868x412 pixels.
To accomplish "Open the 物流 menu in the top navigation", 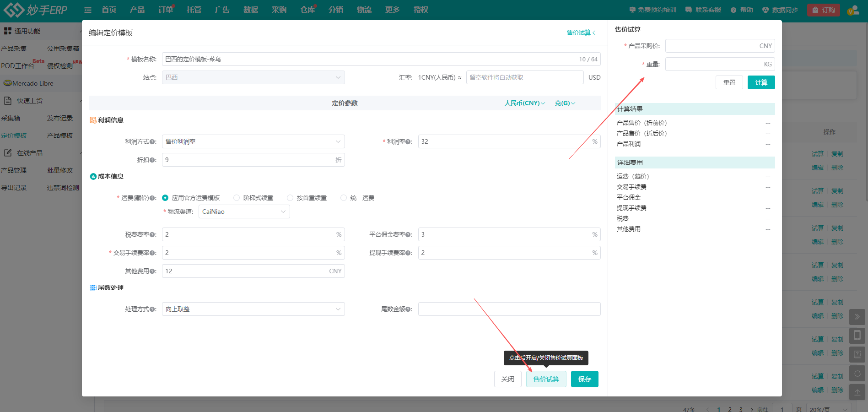I will pos(364,10).
